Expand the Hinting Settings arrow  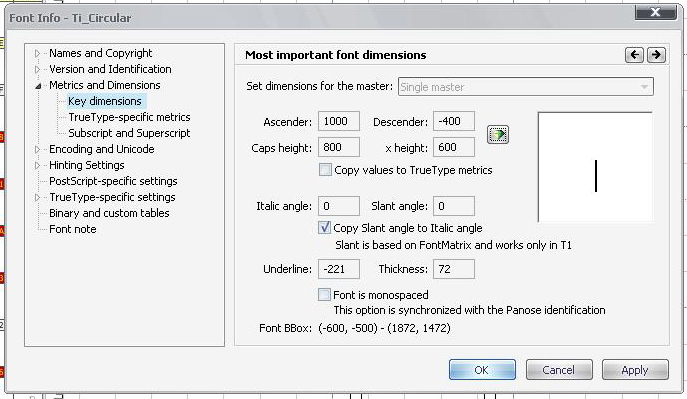click(x=37, y=166)
